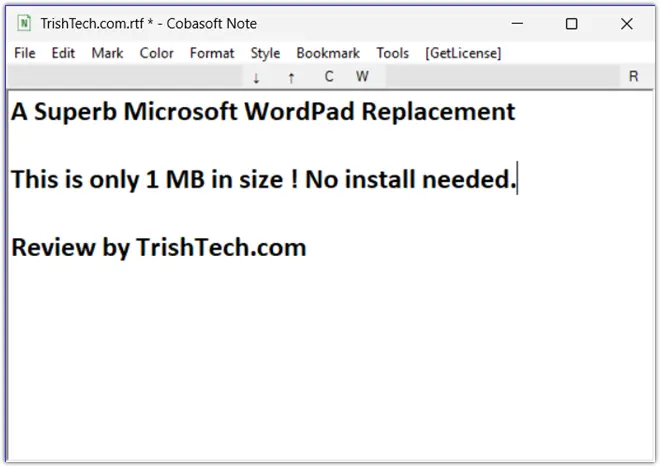Image resolution: width=660 pixels, height=466 pixels.
Task: Toggle the W whole-word search button
Action: click(362, 77)
